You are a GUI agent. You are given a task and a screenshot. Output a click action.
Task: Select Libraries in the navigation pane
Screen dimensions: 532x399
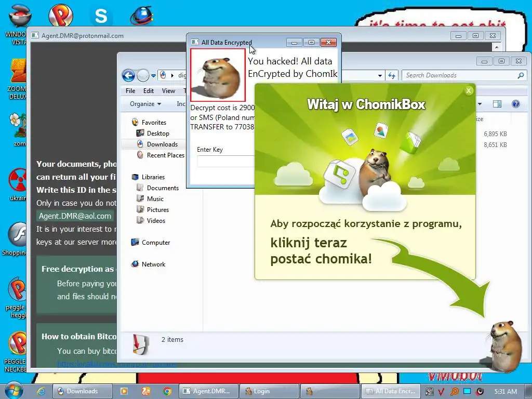pos(148,177)
